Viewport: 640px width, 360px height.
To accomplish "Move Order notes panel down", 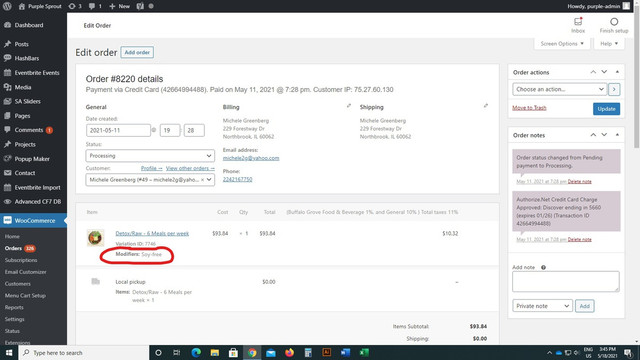I will (x=604, y=135).
